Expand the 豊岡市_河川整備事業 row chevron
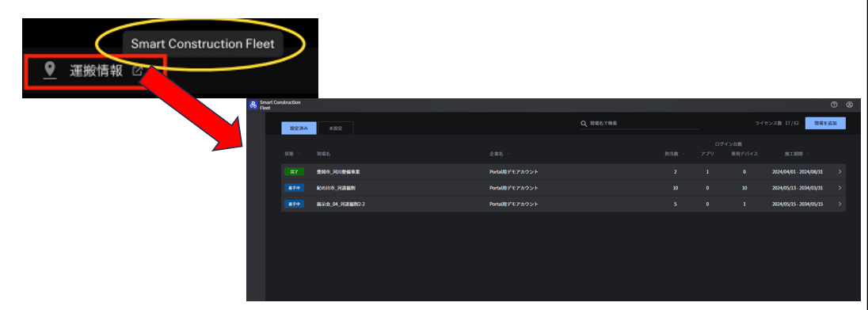 coord(839,172)
